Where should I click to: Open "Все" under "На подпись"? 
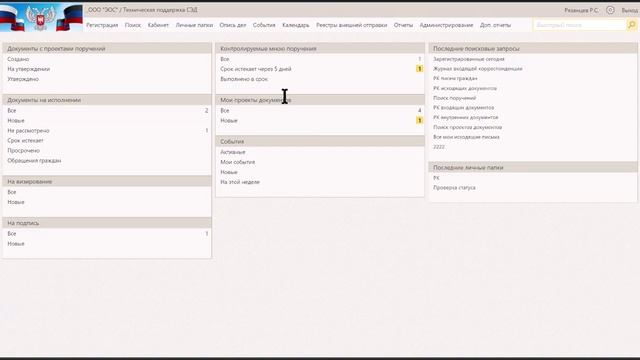coord(12,234)
